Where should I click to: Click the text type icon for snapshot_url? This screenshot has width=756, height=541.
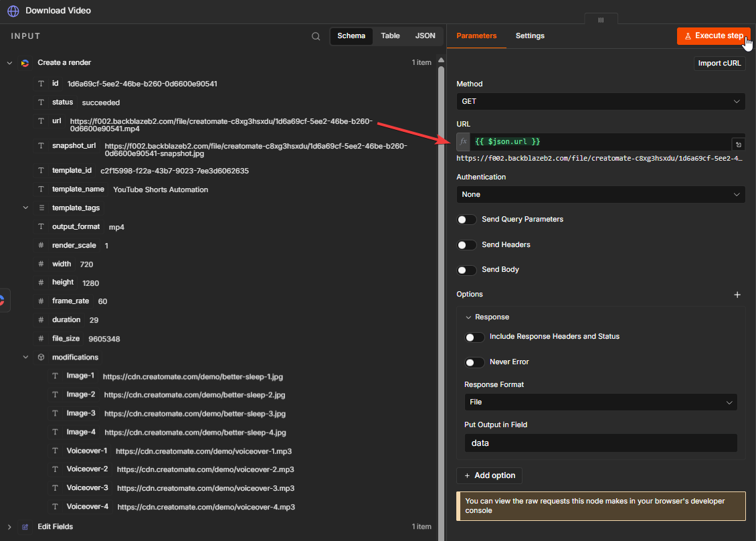pyautogui.click(x=41, y=146)
